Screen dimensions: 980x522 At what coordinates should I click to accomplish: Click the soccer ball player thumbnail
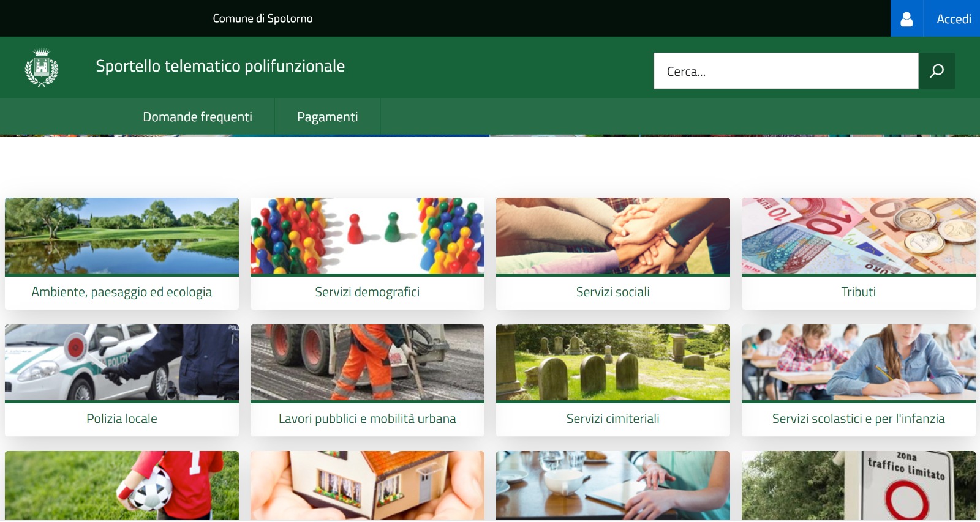pos(122,485)
